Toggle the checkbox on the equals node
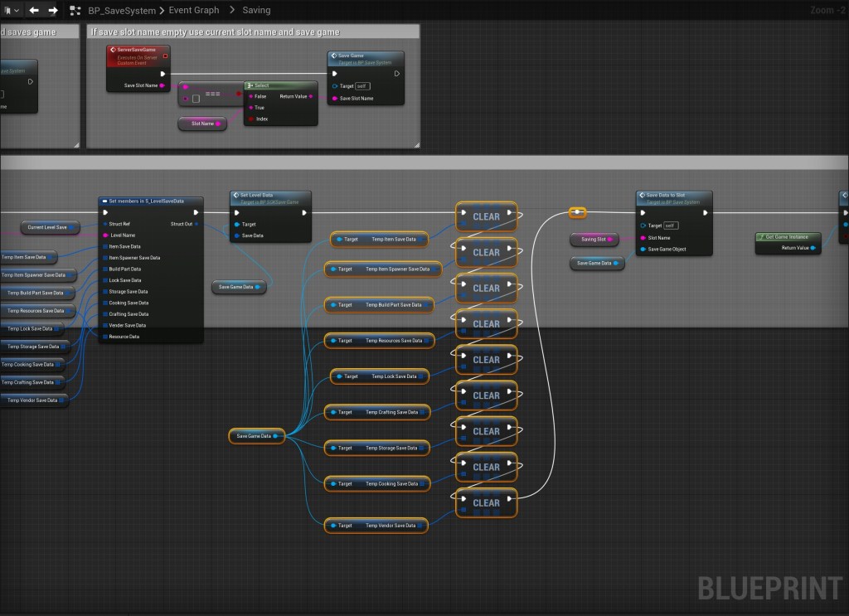The width and height of the screenshot is (849, 616). pos(196,99)
